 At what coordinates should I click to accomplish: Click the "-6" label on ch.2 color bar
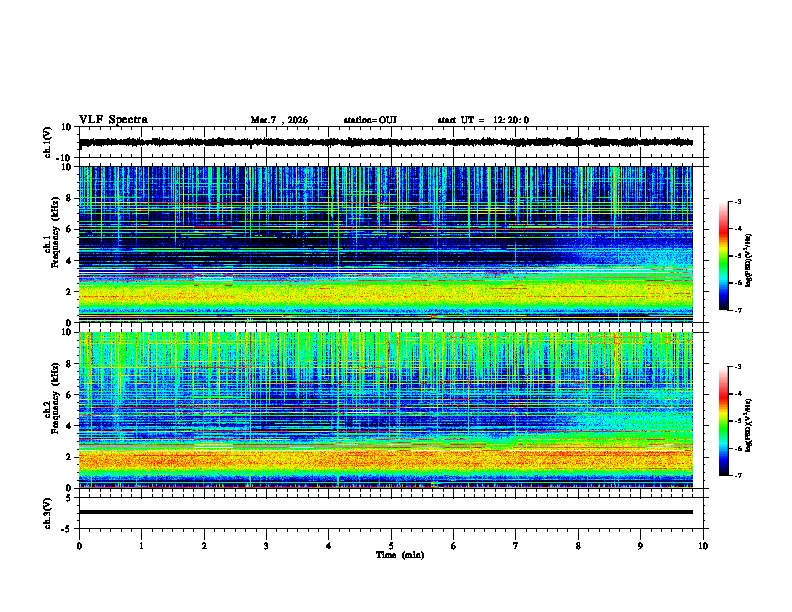click(738, 448)
